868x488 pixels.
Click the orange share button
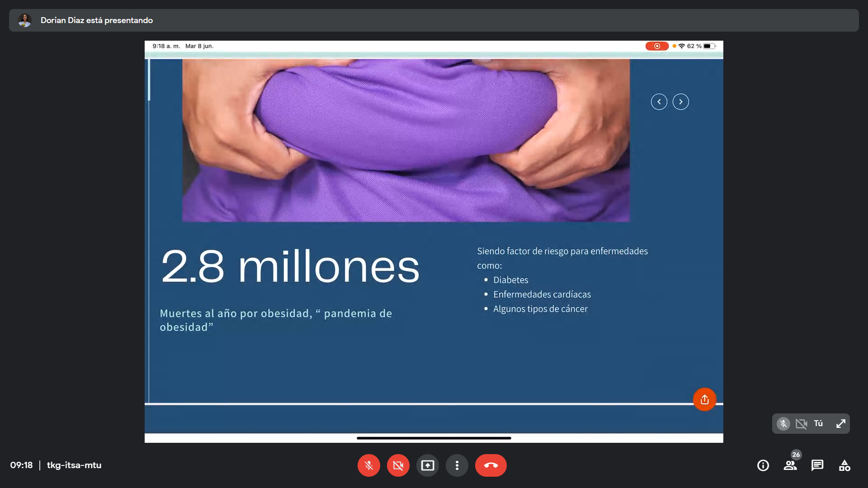click(x=704, y=399)
